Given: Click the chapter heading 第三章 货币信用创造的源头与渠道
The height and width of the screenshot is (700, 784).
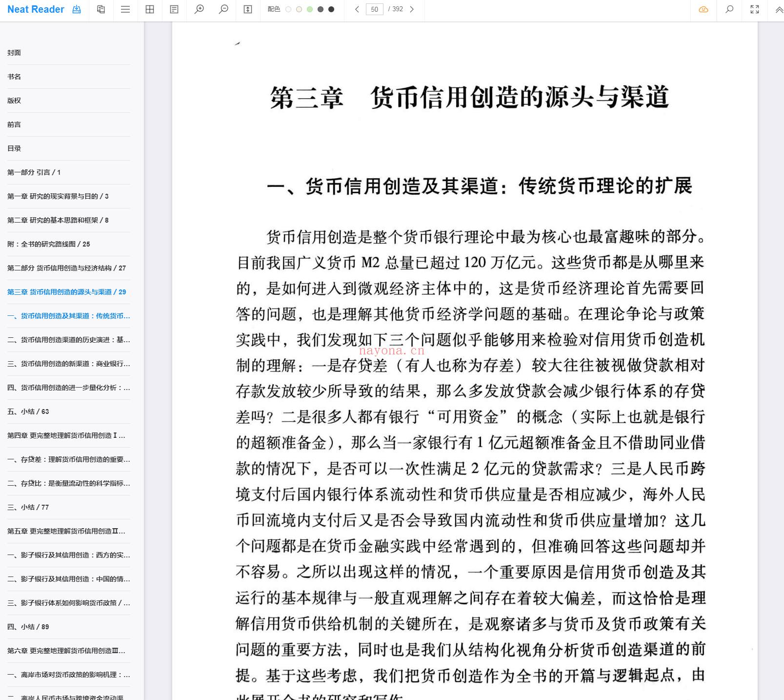Looking at the screenshot, I should [x=469, y=97].
